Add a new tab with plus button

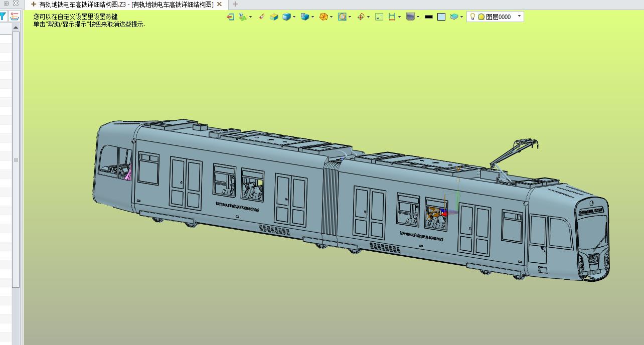[x=235, y=4]
